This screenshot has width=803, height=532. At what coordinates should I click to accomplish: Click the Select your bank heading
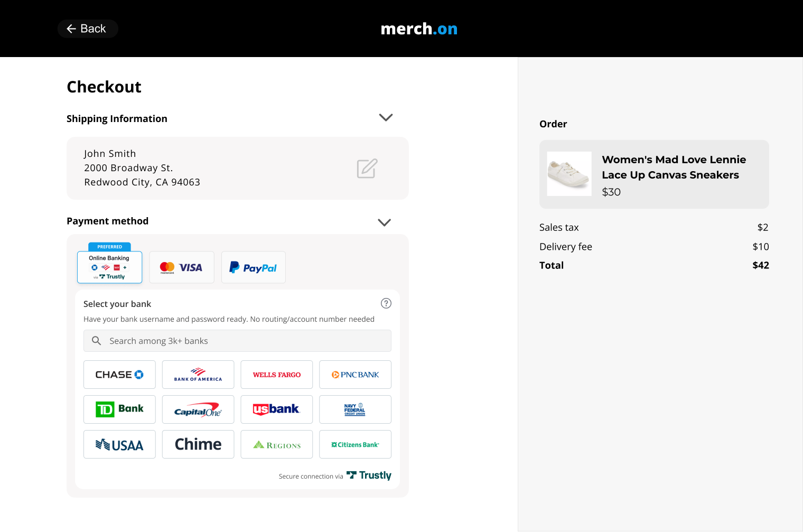pyautogui.click(x=117, y=304)
